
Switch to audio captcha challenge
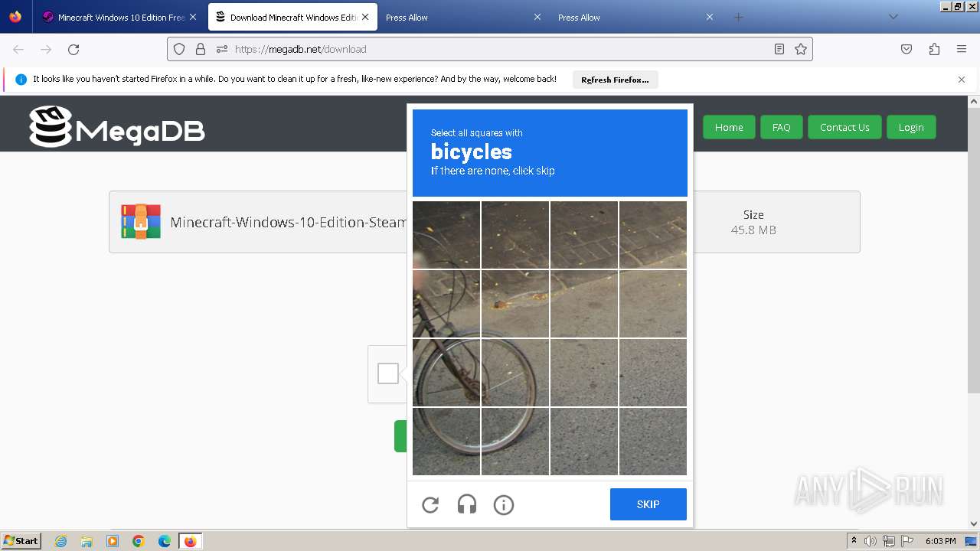(x=467, y=504)
